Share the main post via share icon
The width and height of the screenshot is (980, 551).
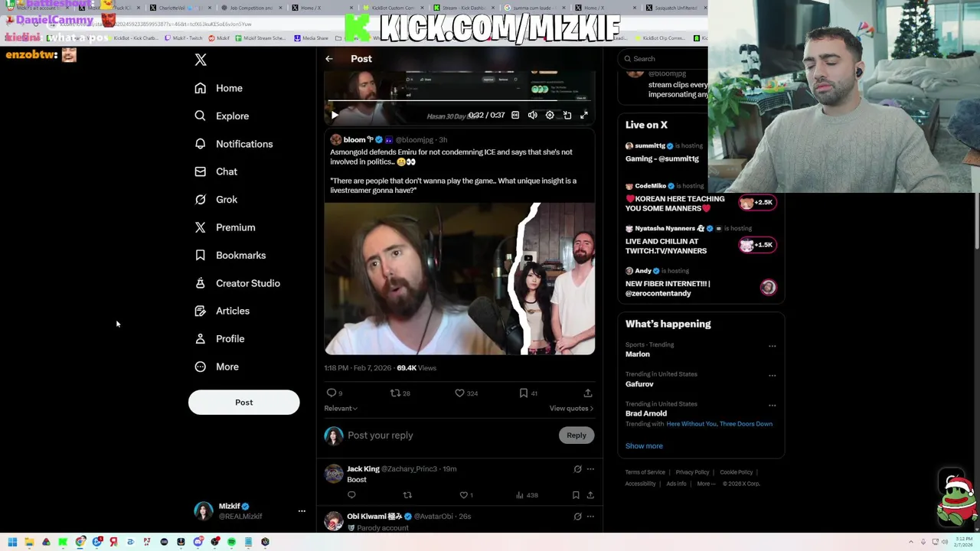pyautogui.click(x=588, y=393)
